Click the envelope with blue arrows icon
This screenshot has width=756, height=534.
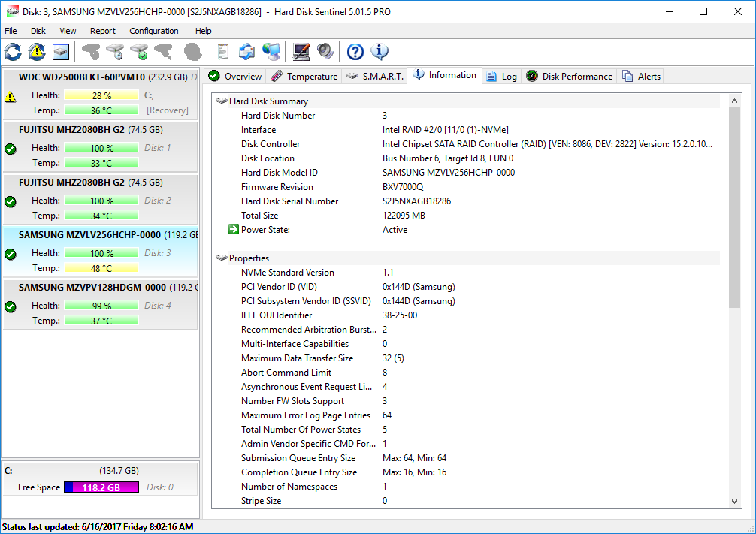click(x=246, y=52)
